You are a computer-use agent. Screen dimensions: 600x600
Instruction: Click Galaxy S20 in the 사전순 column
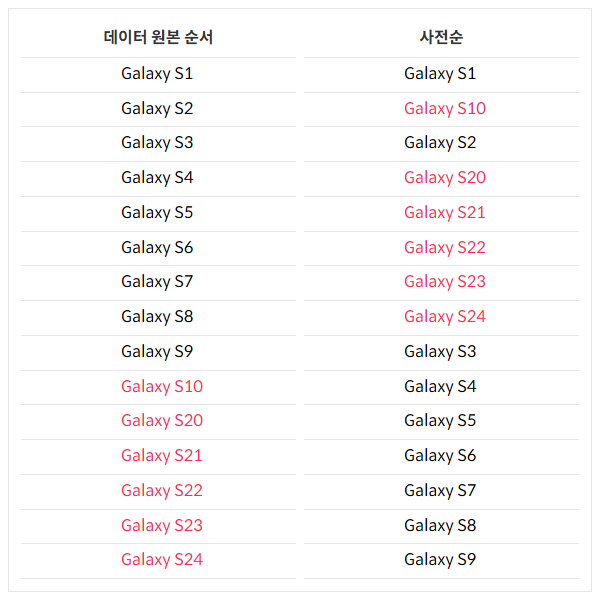point(445,178)
